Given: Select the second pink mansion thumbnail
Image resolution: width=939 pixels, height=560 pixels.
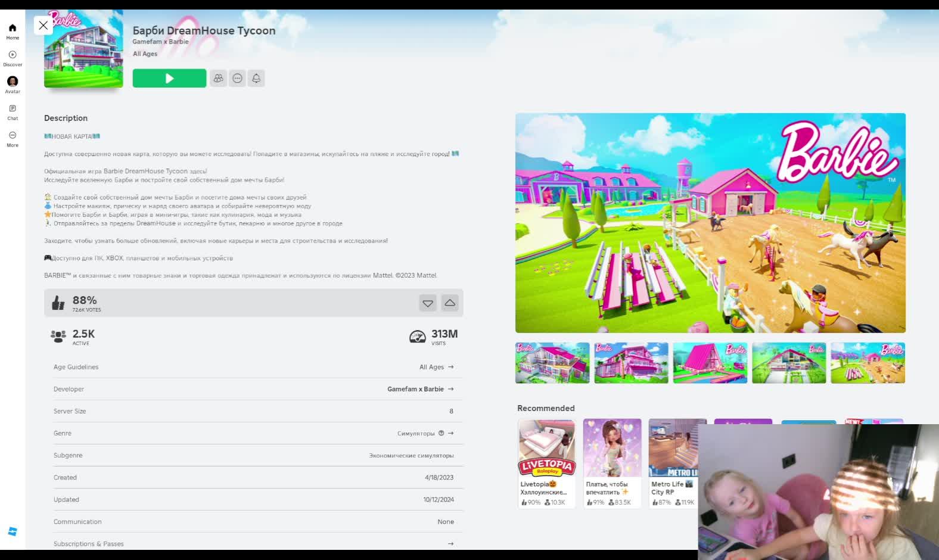Looking at the screenshot, I should point(631,363).
